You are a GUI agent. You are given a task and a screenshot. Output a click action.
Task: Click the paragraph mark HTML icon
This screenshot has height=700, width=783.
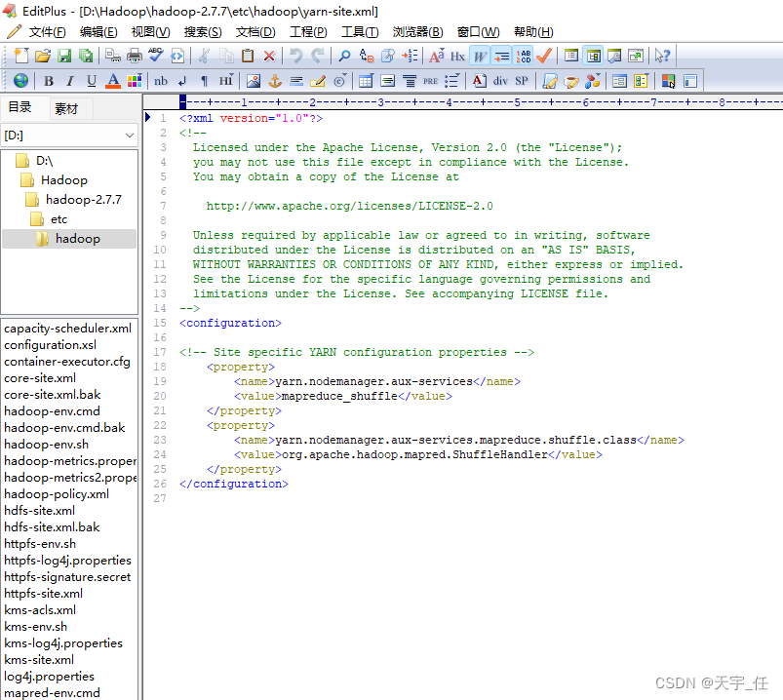pyautogui.click(x=204, y=81)
